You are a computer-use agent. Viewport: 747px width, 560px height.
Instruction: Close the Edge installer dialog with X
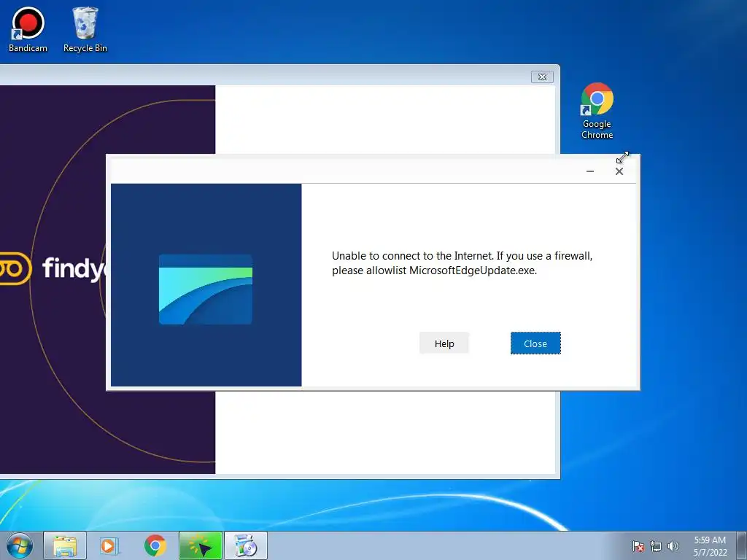(x=619, y=171)
